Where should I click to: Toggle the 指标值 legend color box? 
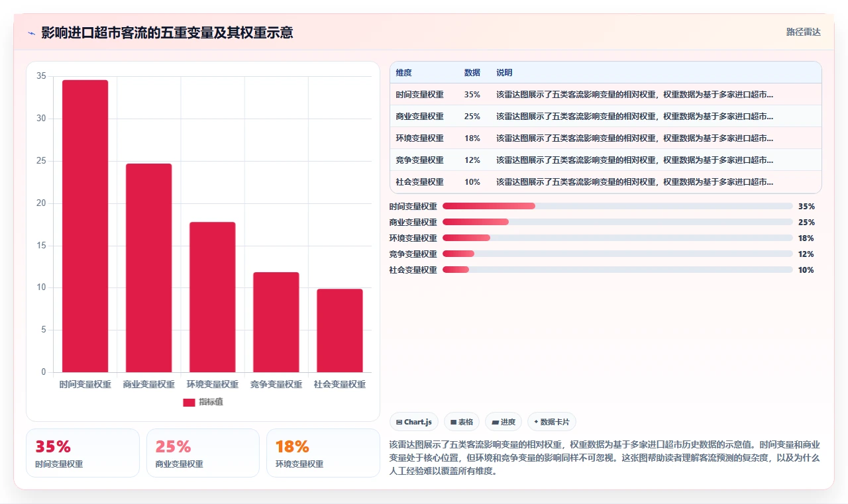[189, 402]
